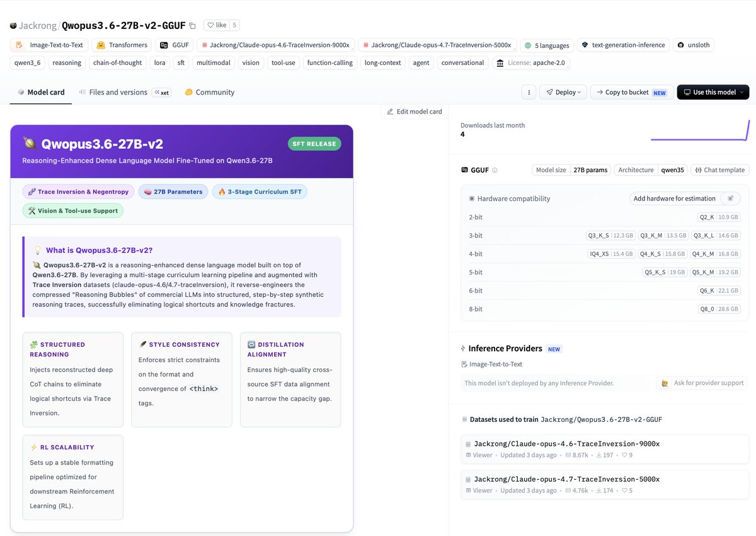The image size is (756, 536).
Task: Select the qwen3_6 tag
Action: [x=27, y=63]
